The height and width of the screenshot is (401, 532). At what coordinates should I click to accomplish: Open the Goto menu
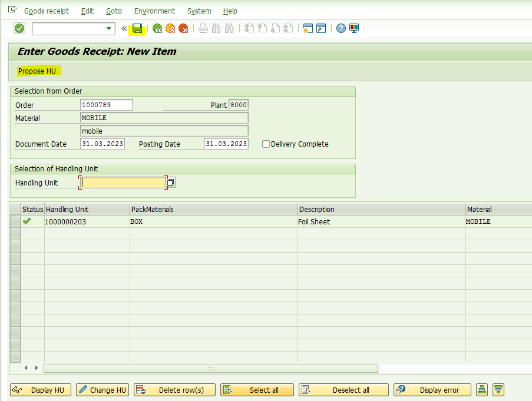[114, 11]
